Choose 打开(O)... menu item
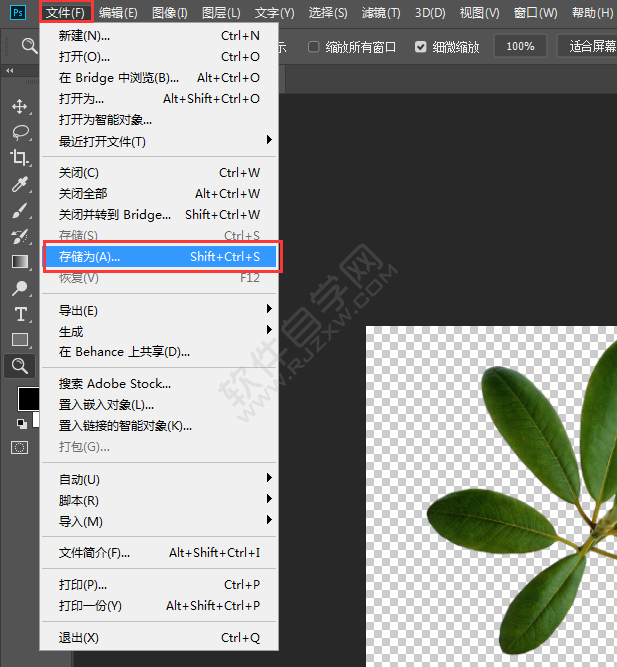 159,57
